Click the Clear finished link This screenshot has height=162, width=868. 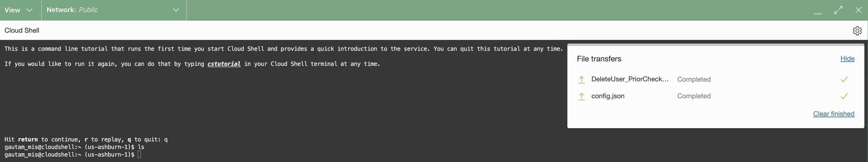click(x=834, y=114)
